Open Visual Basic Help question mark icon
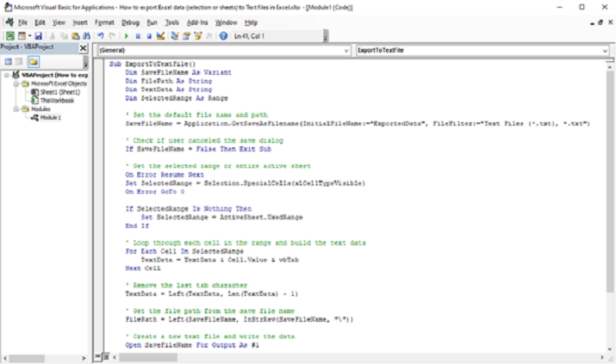The image size is (616, 364). (223, 36)
